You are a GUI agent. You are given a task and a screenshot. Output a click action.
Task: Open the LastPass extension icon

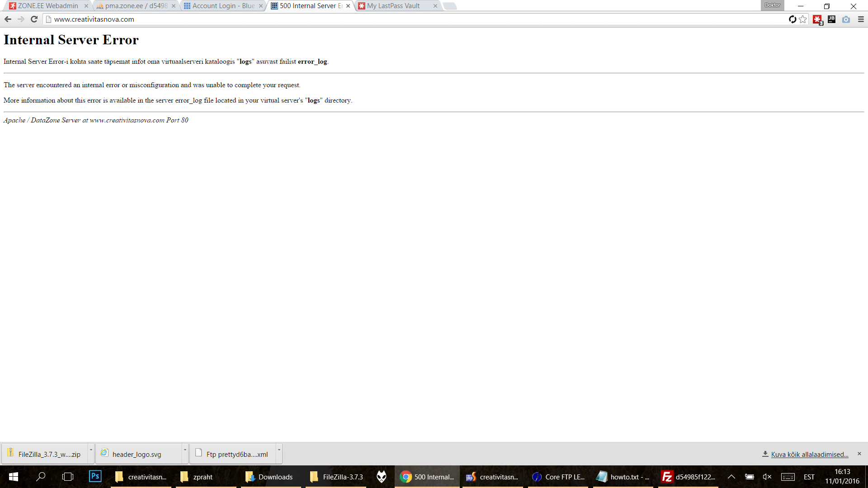pyautogui.click(x=817, y=19)
